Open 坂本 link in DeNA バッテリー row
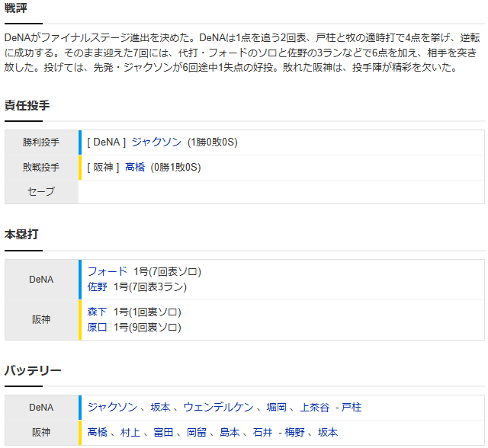The image size is (488, 448). (x=161, y=407)
